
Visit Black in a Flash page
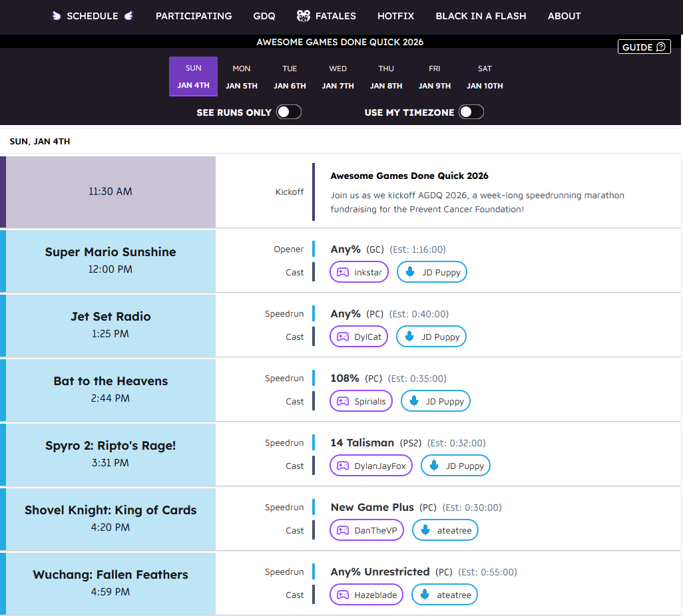[x=481, y=16]
